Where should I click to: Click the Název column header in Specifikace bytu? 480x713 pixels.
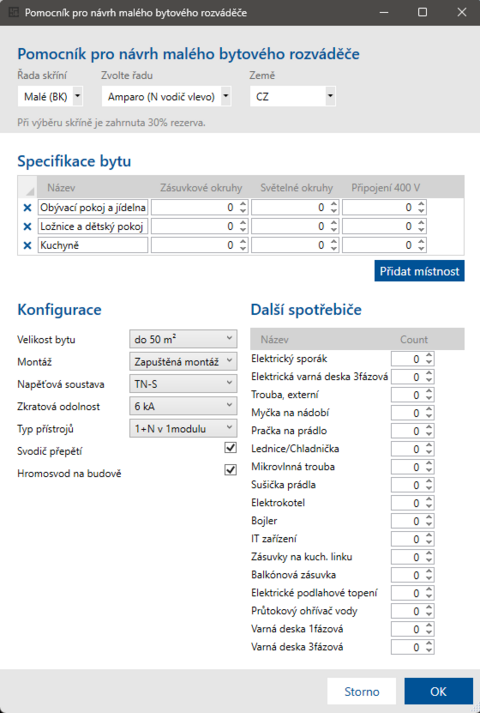94,187
